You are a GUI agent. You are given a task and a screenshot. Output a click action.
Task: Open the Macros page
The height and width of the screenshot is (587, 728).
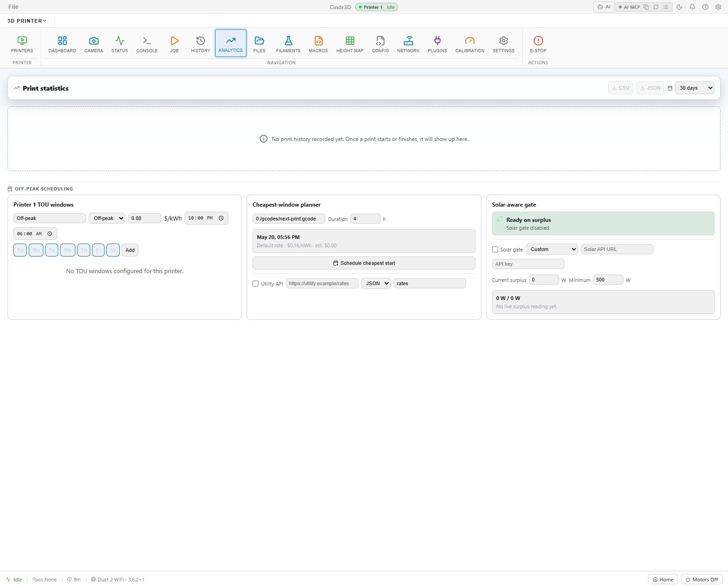tap(318, 44)
